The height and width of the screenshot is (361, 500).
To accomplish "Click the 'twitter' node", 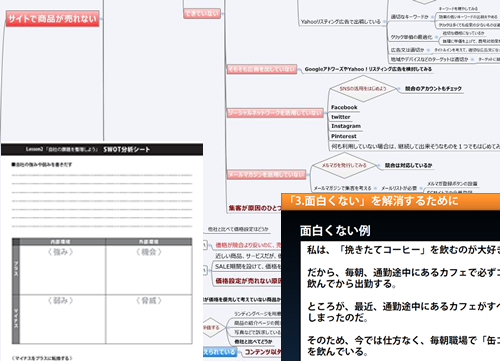I will pyautogui.click(x=340, y=117).
